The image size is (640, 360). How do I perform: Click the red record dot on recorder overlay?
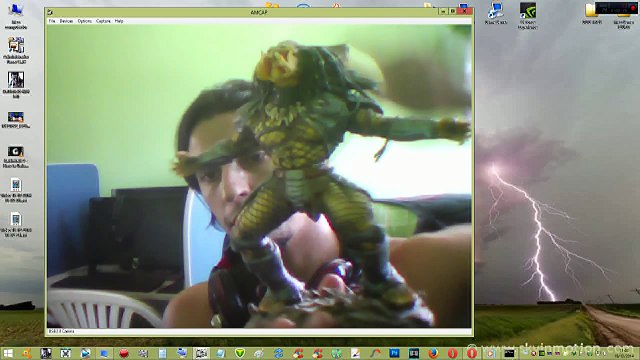tap(633, 8)
